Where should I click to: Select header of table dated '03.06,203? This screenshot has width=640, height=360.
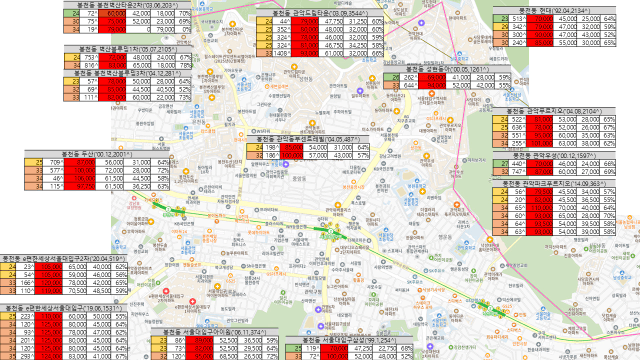click(x=127, y=5)
